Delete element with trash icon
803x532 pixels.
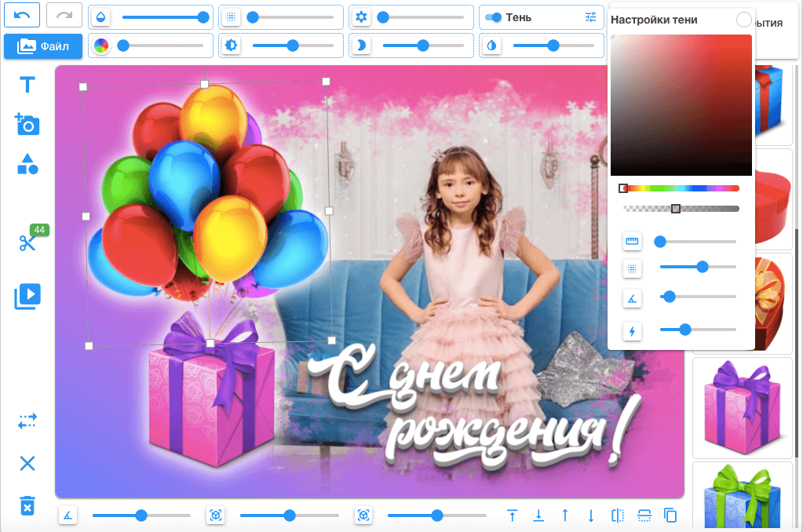point(27,505)
